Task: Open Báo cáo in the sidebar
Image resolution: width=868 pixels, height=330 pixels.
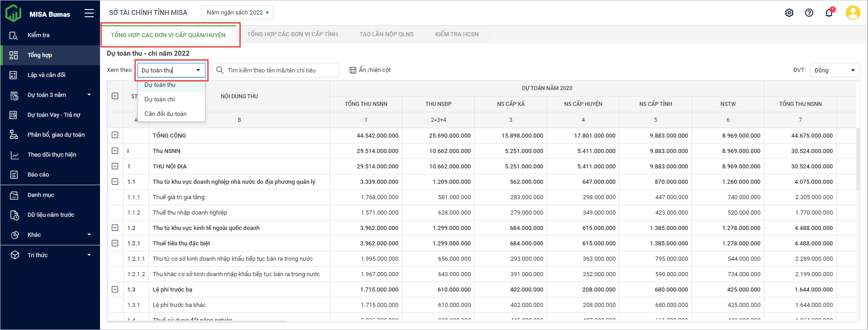Action: (38, 175)
